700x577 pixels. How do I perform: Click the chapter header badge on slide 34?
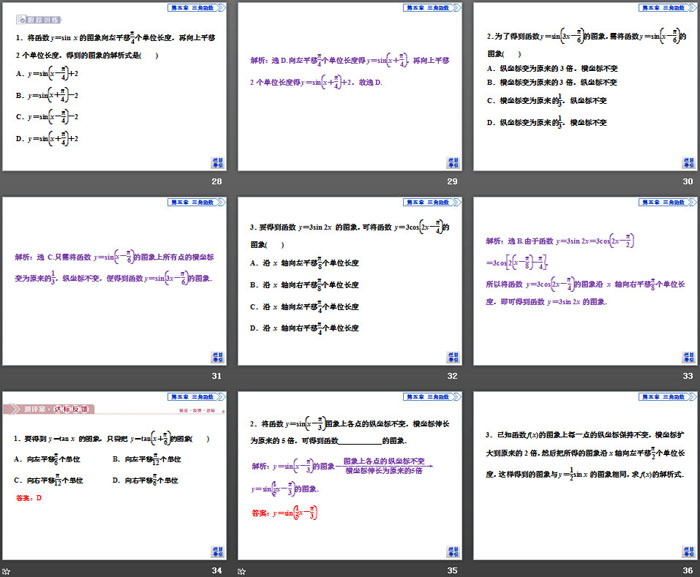point(196,397)
